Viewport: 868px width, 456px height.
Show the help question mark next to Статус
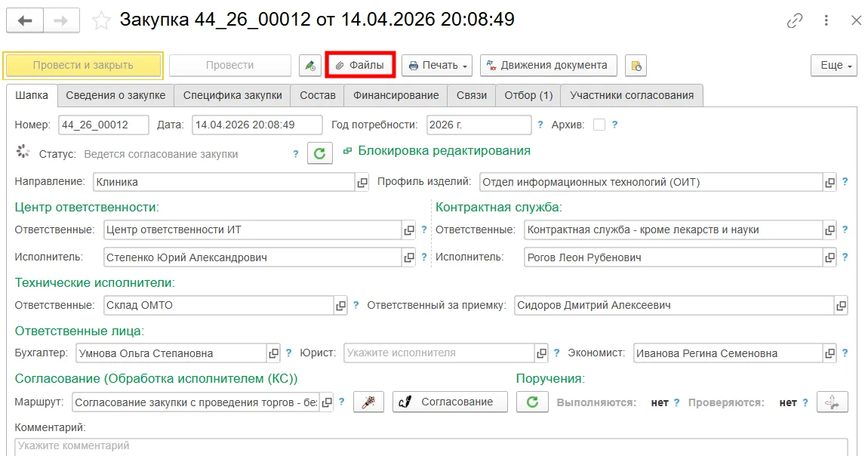296,155
